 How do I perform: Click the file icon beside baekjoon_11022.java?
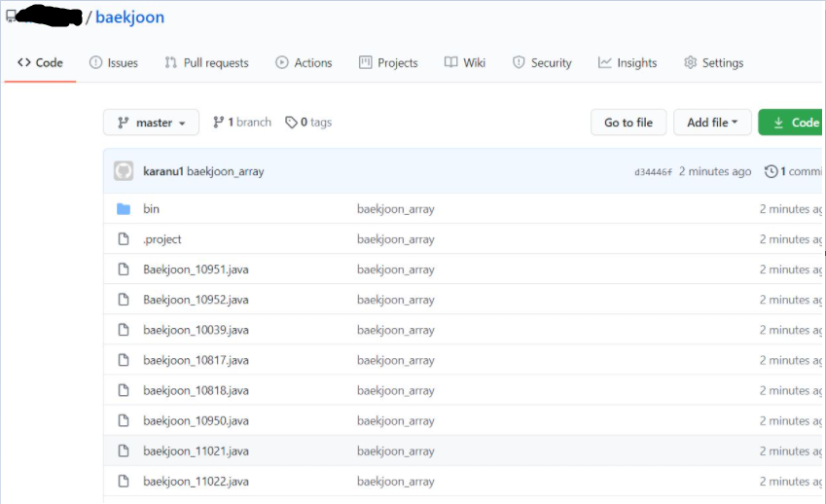[124, 482]
